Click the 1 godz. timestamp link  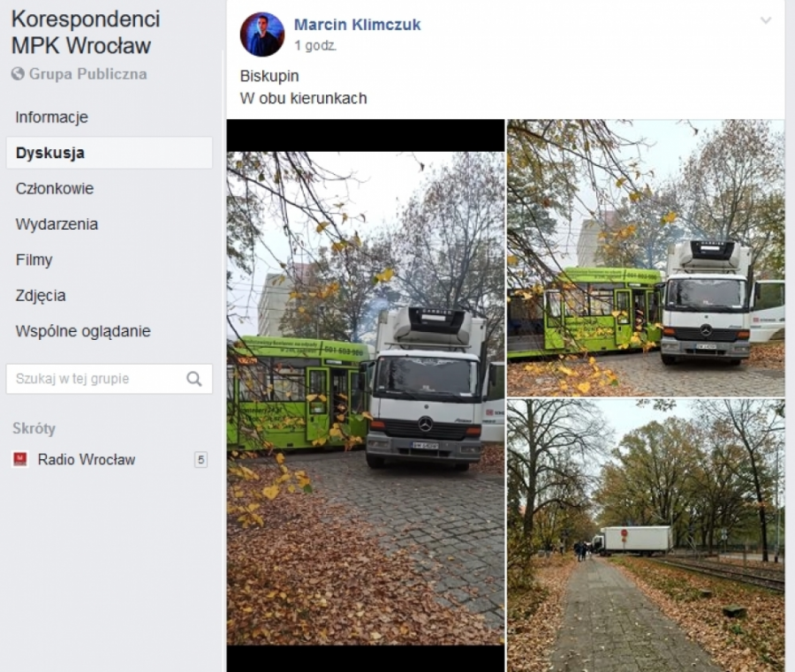tap(315, 46)
